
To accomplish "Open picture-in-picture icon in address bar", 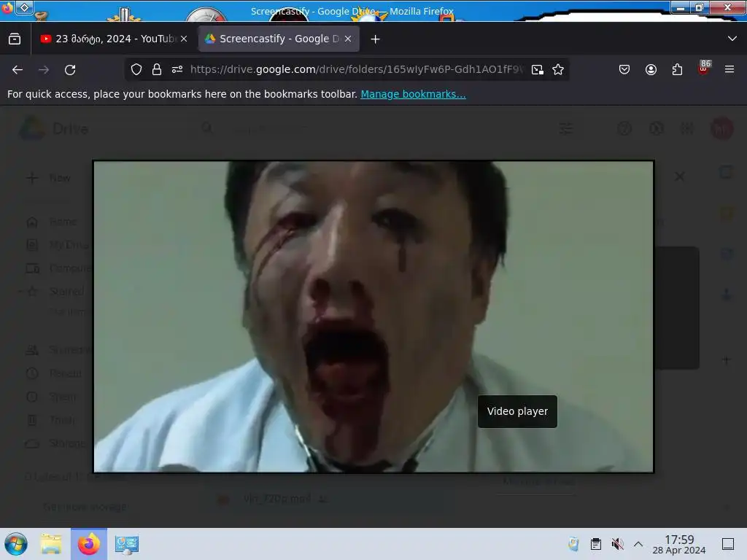I will 538,69.
